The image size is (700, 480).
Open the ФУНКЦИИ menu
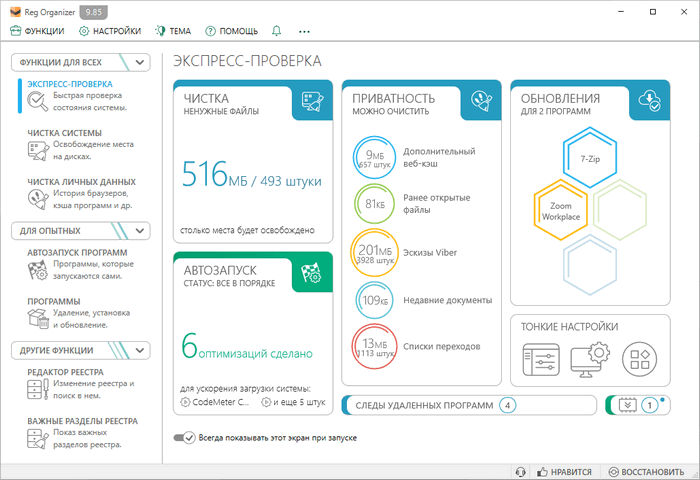pyautogui.click(x=37, y=31)
